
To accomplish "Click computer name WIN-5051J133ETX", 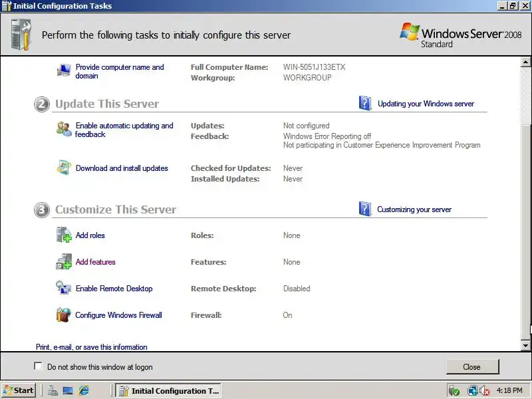I will (x=314, y=67).
